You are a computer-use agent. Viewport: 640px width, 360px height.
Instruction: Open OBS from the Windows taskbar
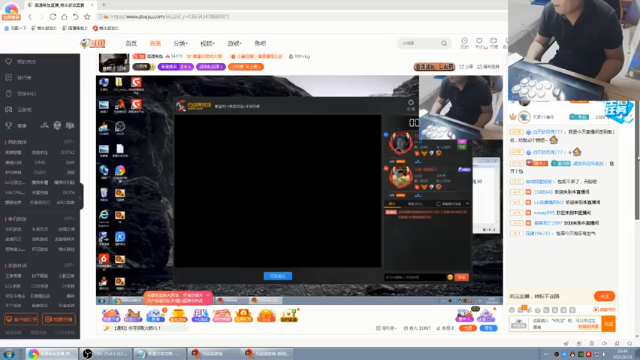pos(107,353)
